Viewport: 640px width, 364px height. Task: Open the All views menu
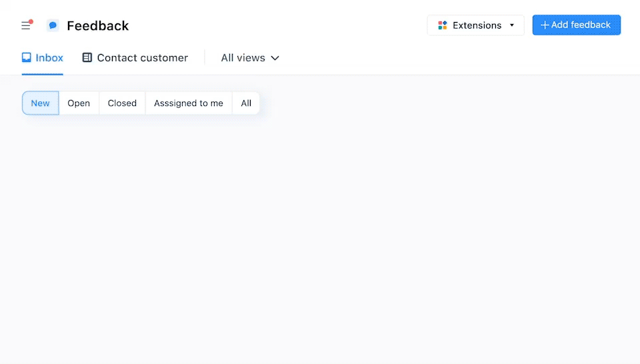(243, 58)
